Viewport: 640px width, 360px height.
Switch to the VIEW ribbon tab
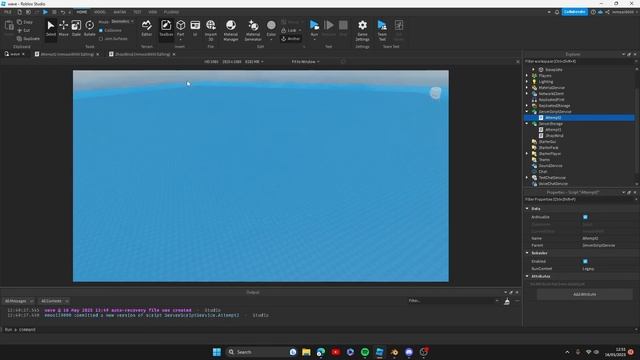[x=153, y=12]
